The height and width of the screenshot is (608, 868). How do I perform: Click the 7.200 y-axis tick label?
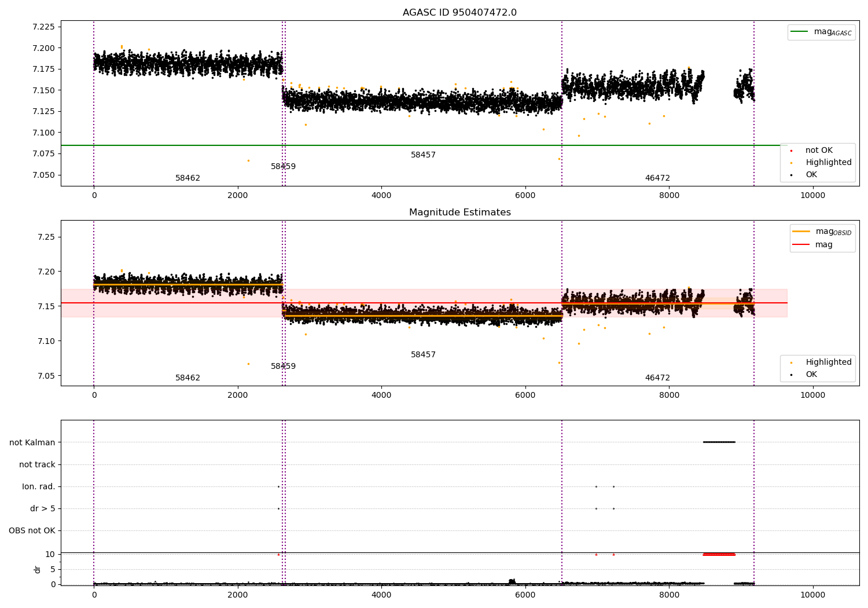[43, 48]
